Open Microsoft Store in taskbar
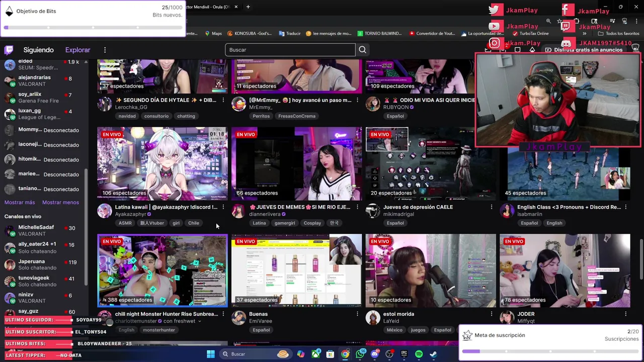The height and width of the screenshot is (362, 644). (330, 354)
